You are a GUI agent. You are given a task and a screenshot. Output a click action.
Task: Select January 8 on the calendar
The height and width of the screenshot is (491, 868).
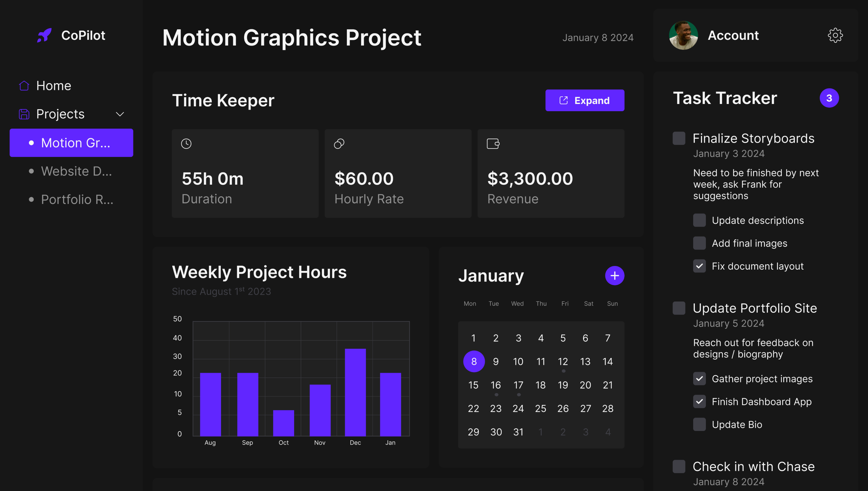click(474, 361)
